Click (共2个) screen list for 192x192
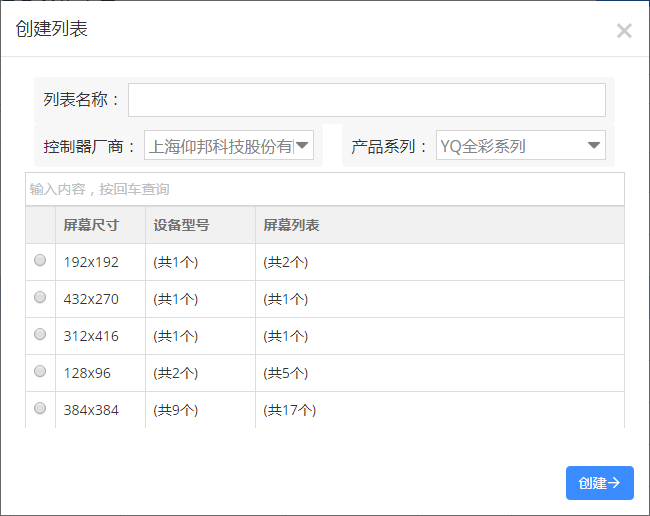Screen dimensions: 650x516 (x=286, y=262)
